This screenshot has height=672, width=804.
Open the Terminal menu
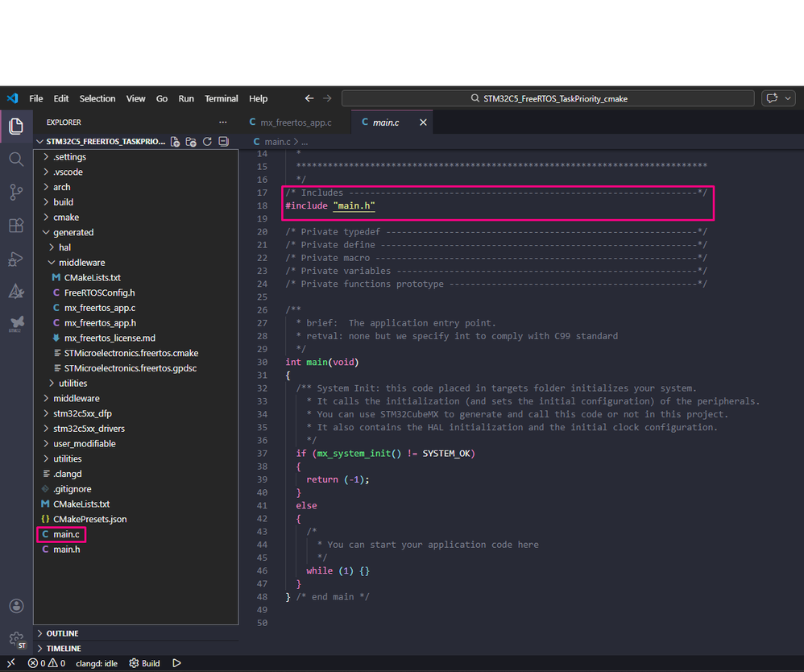point(222,98)
